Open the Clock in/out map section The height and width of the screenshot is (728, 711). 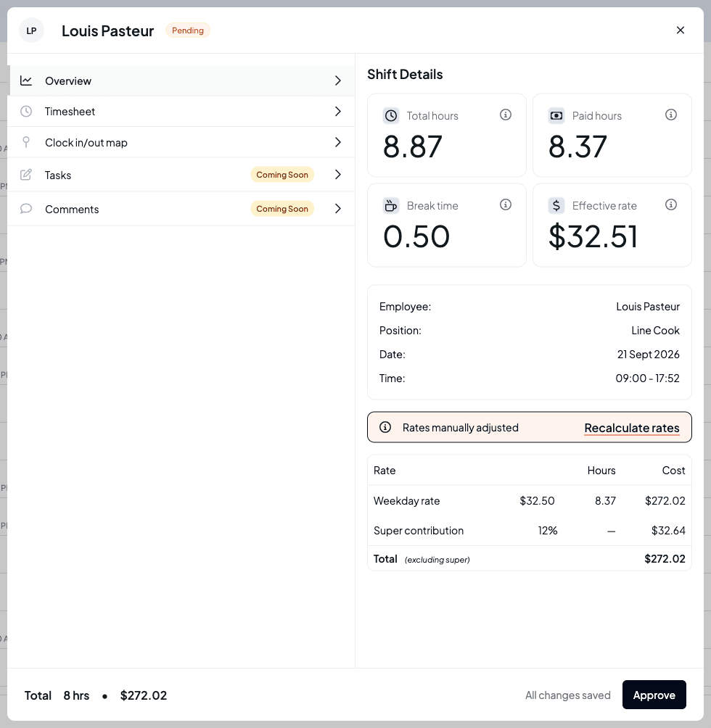[181, 142]
